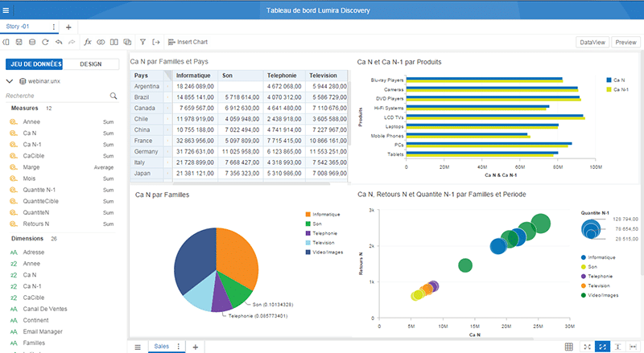Select the Sales page tab
Screen dimensions: 644x353
click(162, 347)
